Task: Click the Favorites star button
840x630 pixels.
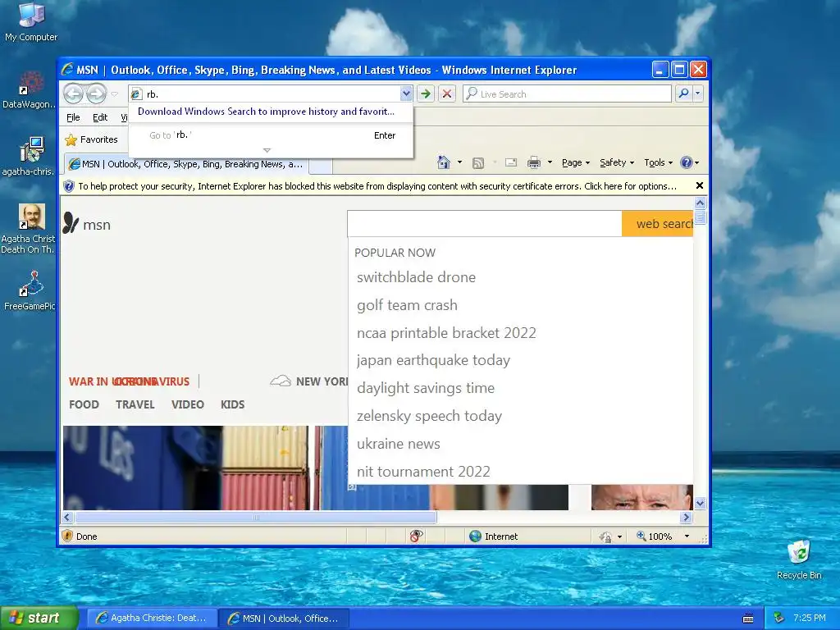Action: (x=91, y=139)
